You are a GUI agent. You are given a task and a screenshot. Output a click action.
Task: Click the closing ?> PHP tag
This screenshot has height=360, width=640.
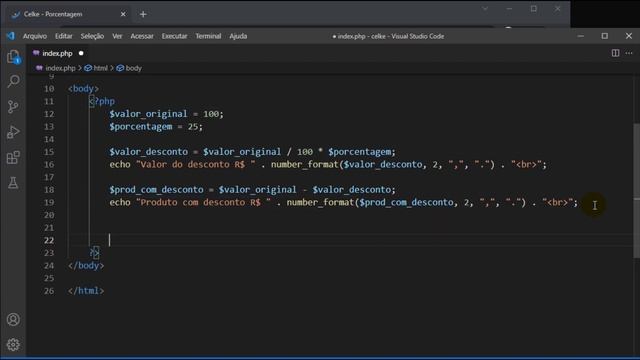pyautogui.click(x=94, y=253)
